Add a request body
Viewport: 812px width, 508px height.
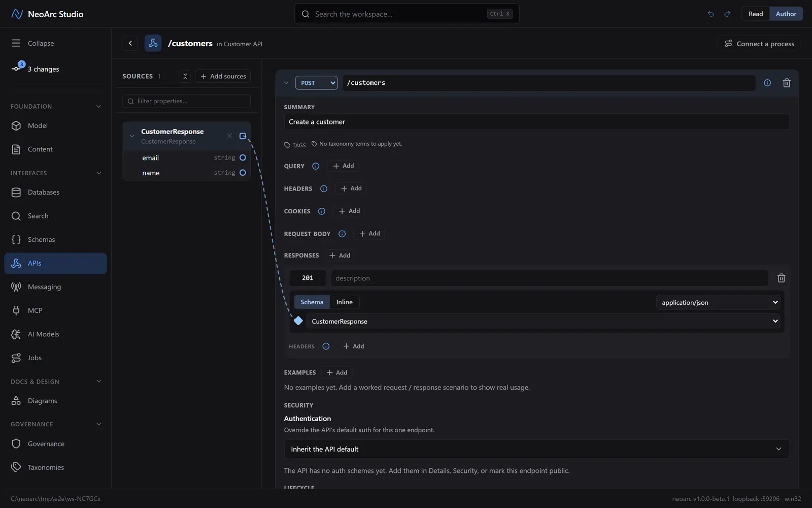tap(369, 234)
